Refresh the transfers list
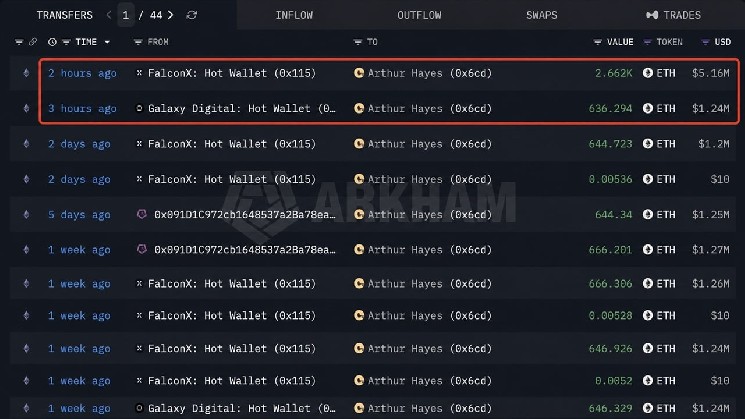Viewport: 745px width, 419px height. 191,15
